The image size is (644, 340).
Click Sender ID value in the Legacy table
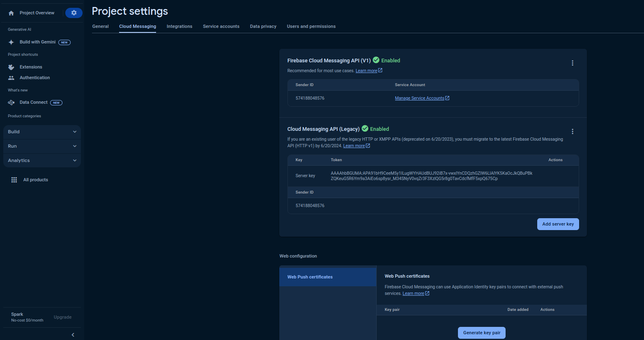point(310,205)
